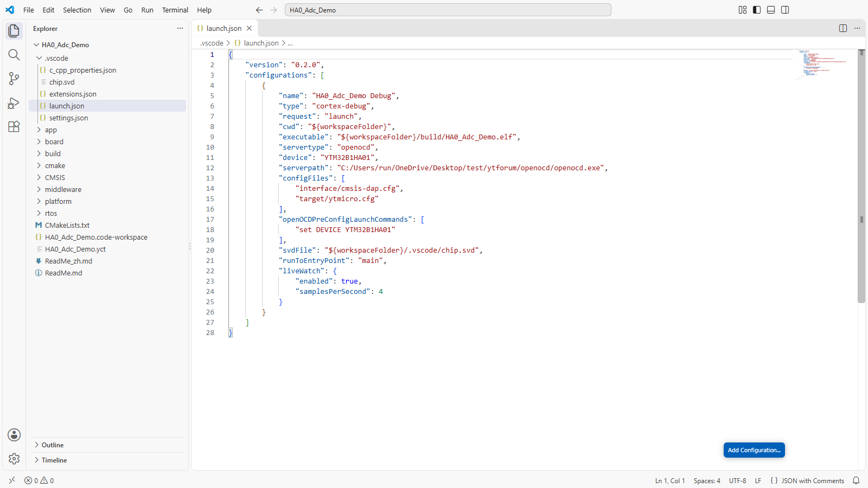Open the Search view icon
Viewport: 868px width, 488px height.
(14, 55)
